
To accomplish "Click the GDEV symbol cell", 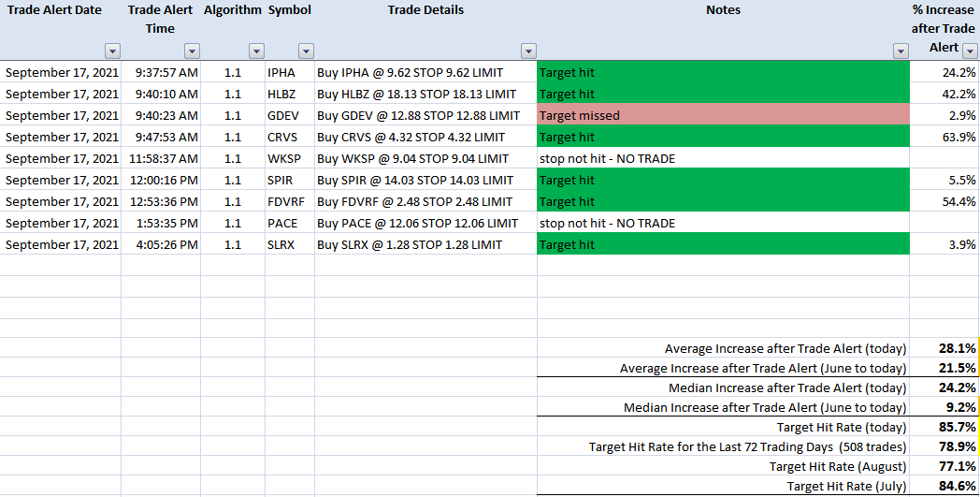I will (x=290, y=115).
